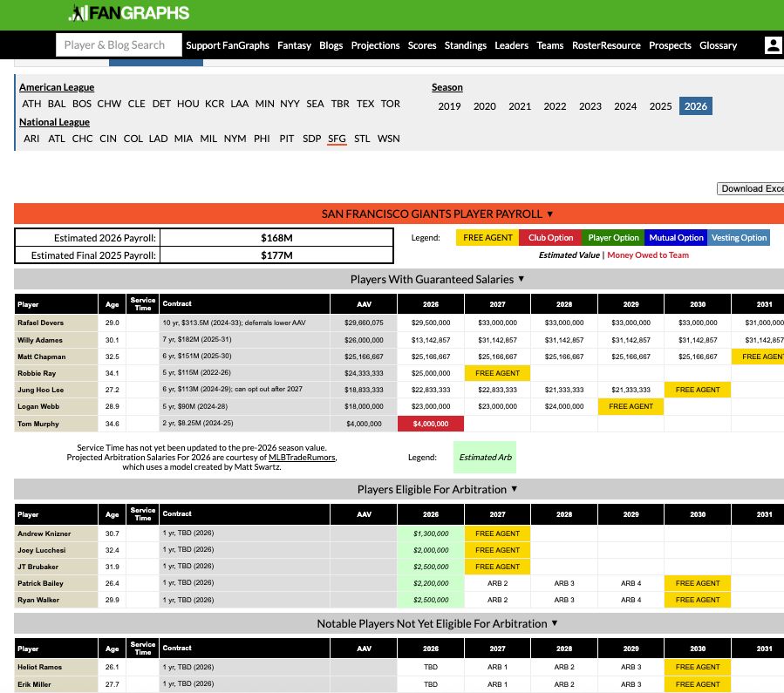
Task: Switch to HOU team payroll
Action: tap(188, 104)
